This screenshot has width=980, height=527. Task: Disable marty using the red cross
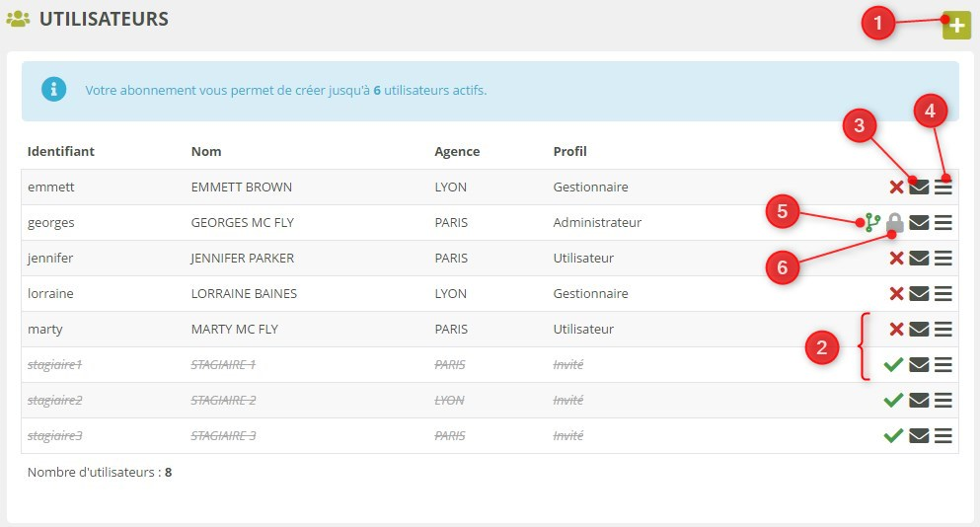pos(896,330)
